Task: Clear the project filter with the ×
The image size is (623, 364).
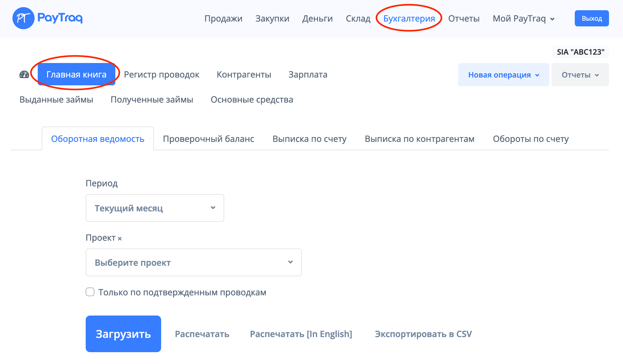Action: [120, 239]
